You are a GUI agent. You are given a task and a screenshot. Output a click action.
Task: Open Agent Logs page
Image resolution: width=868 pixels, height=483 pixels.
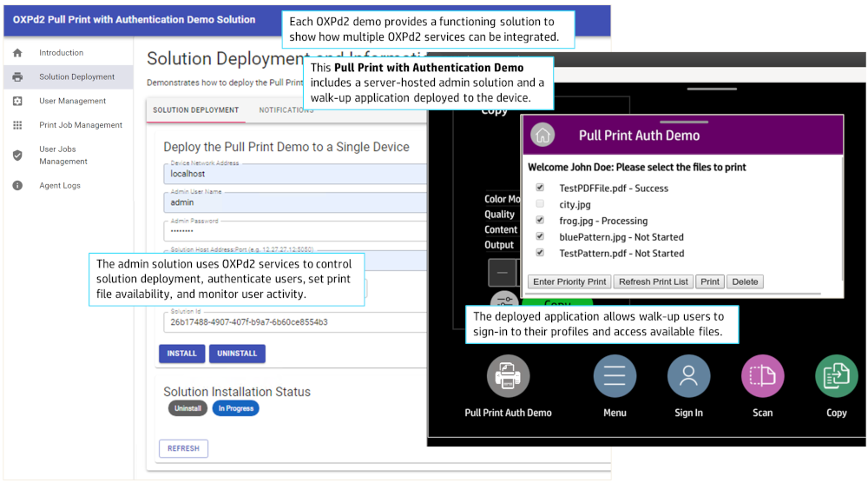(x=60, y=186)
